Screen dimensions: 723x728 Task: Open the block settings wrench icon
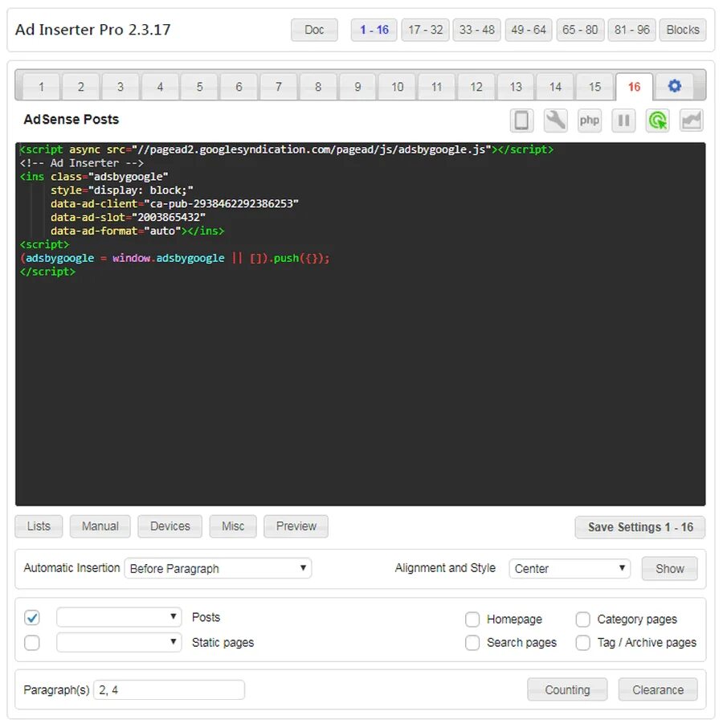point(556,120)
